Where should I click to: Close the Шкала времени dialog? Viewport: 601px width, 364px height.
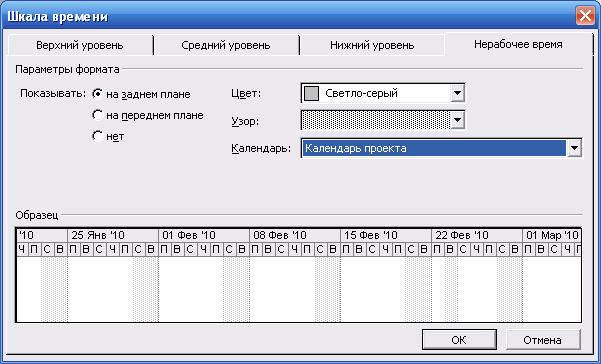tap(585, 16)
